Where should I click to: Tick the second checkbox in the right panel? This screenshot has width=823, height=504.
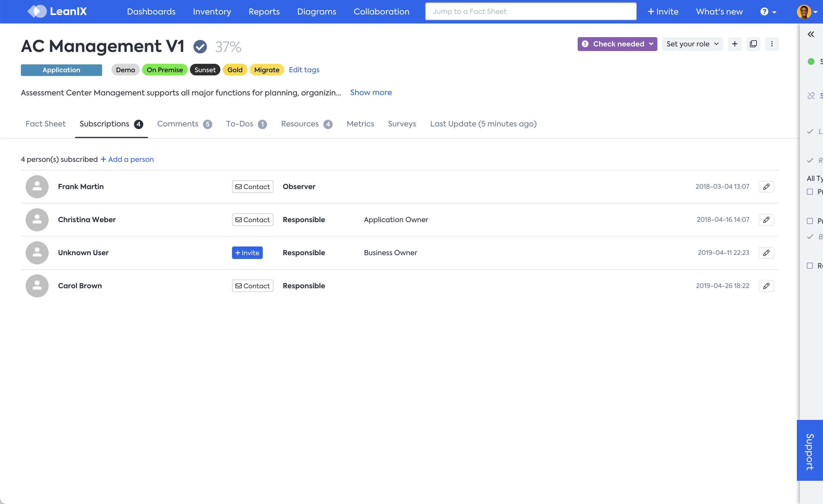click(x=810, y=221)
